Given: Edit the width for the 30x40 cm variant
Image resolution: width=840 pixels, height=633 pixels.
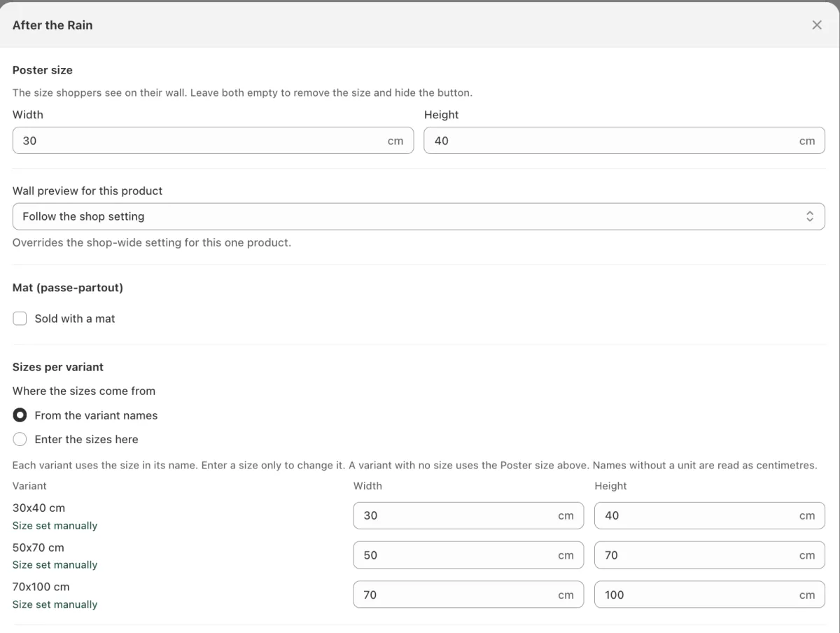Looking at the screenshot, I should pyautogui.click(x=468, y=515).
